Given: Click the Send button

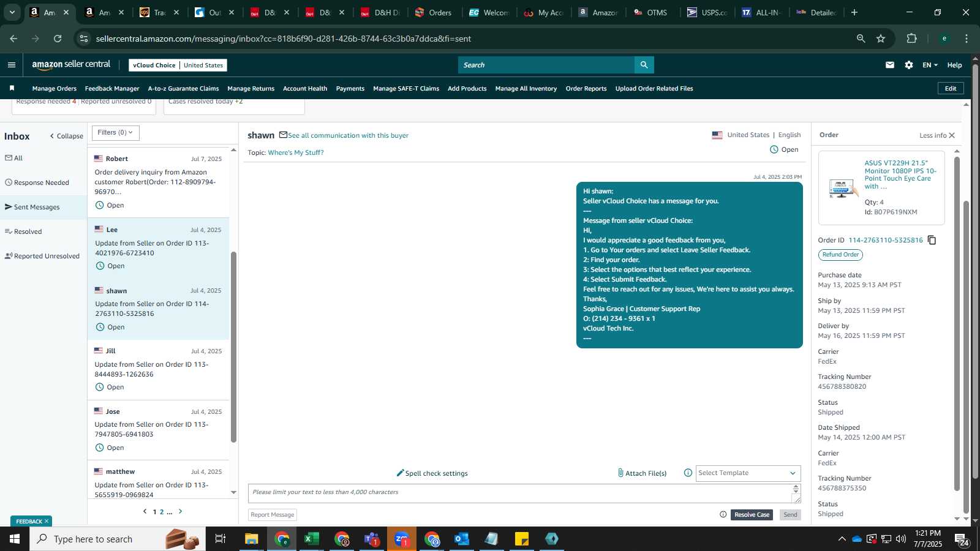Looking at the screenshot, I should pyautogui.click(x=790, y=515).
